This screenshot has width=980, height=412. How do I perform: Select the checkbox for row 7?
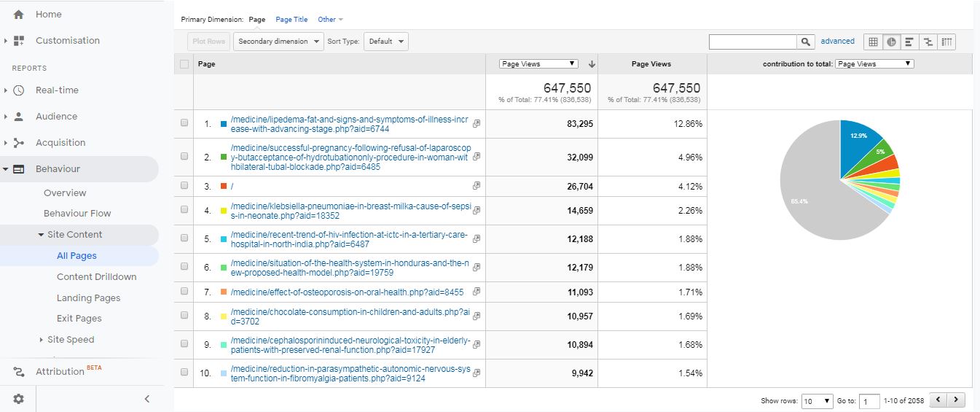pos(184,292)
